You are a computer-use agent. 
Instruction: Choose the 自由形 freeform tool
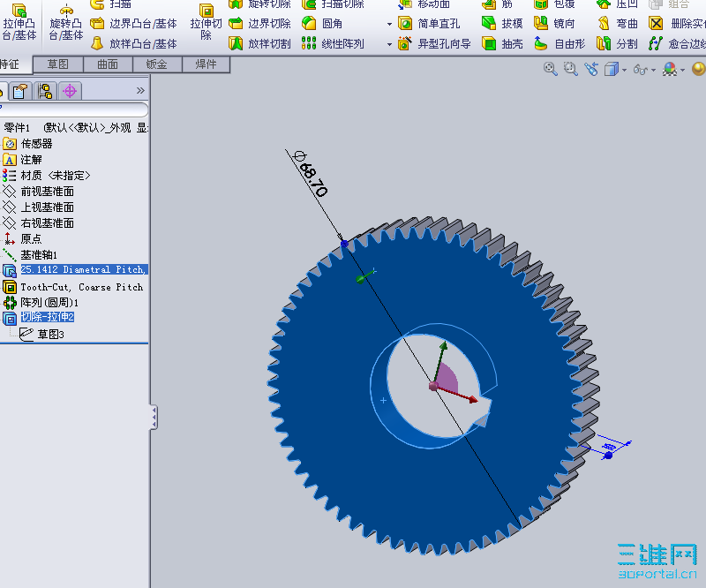coord(560,44)
